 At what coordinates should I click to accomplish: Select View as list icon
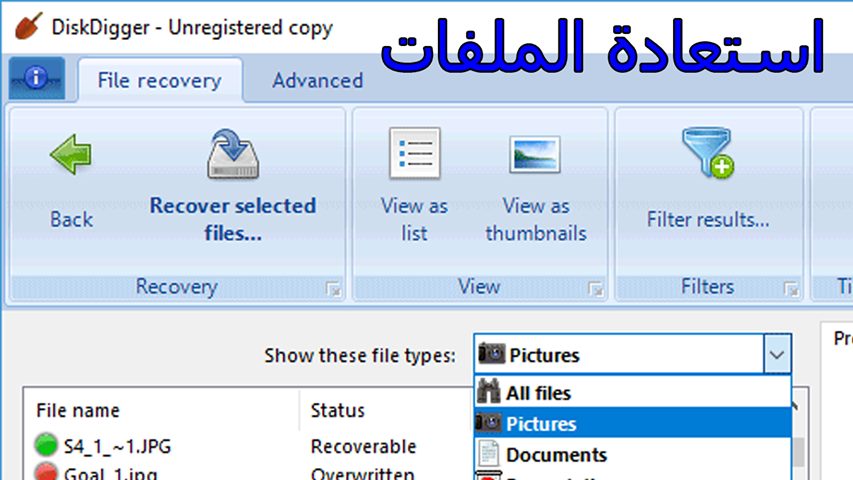[415, 153]
